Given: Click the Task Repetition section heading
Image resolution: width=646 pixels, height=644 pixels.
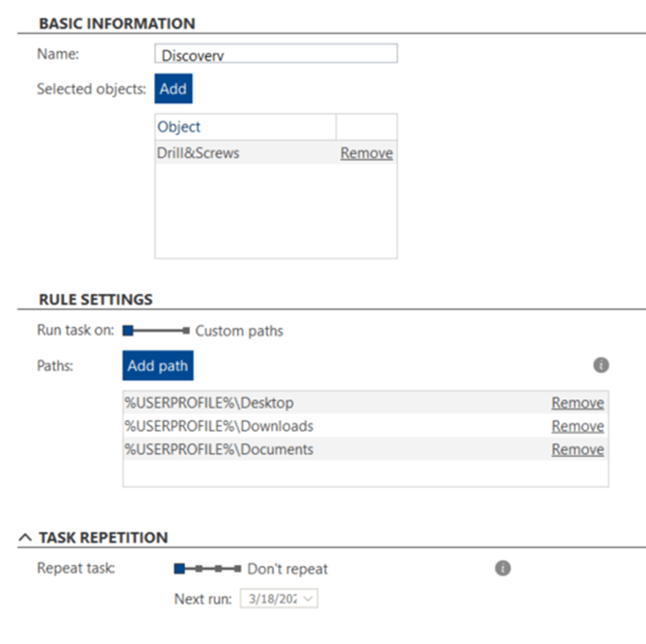Looking at the screenshot, I should [103, 537].
